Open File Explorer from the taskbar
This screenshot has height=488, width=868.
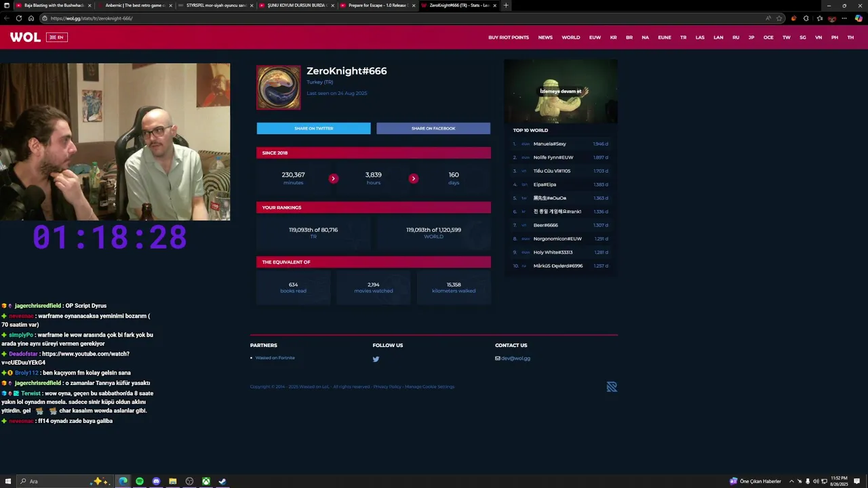[x=173, y=481]
